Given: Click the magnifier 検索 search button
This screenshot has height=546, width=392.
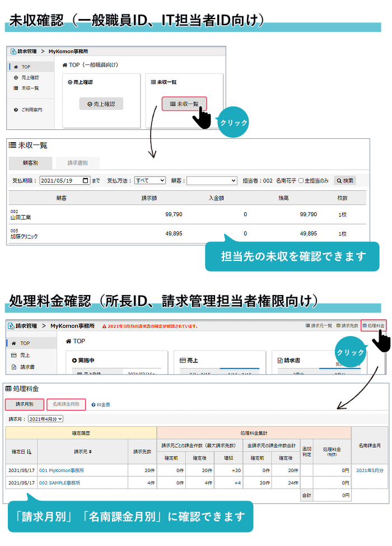Looking at the screenshot, I should pyautogui.click(x=344, y=180).
